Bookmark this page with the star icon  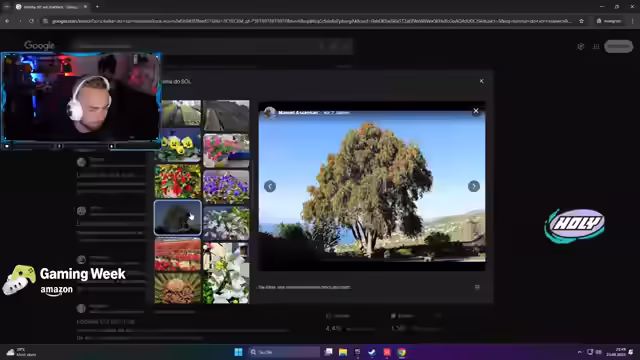pos(581,21)
